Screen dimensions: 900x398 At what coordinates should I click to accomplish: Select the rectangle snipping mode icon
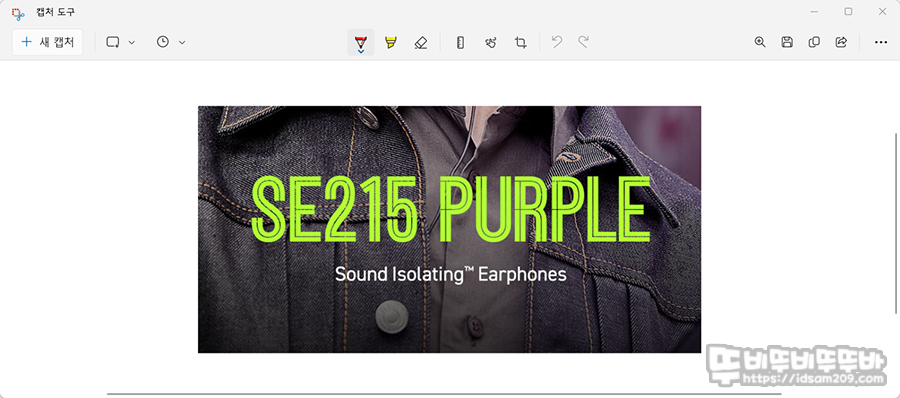point(112,42)
